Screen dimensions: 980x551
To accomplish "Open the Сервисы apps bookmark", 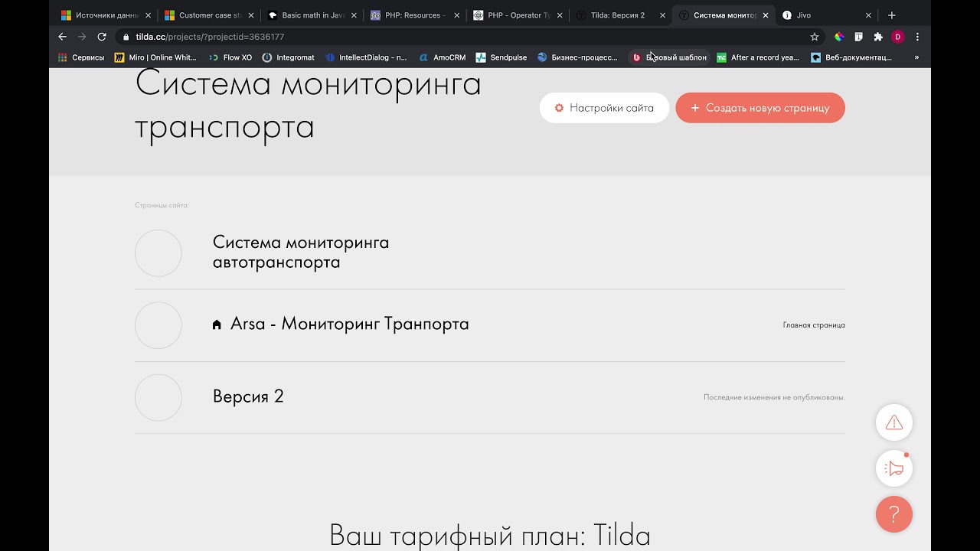I will 82,57.
